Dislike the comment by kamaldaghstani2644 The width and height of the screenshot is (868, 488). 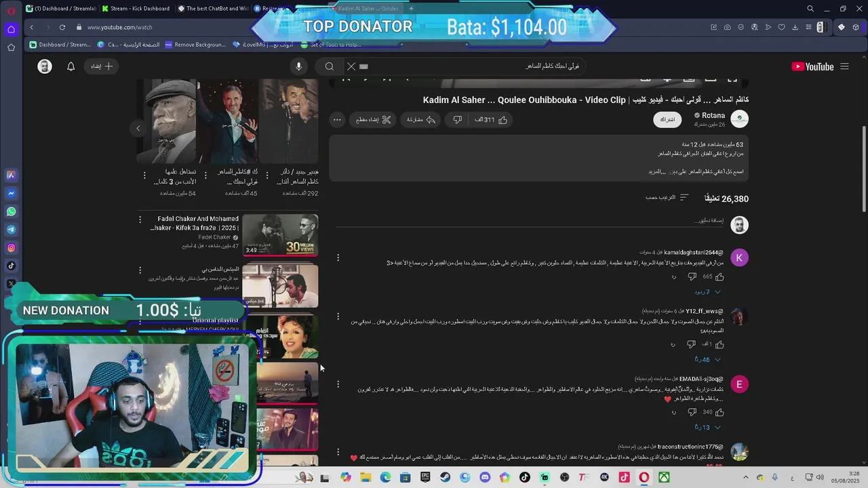click(692, 277)
